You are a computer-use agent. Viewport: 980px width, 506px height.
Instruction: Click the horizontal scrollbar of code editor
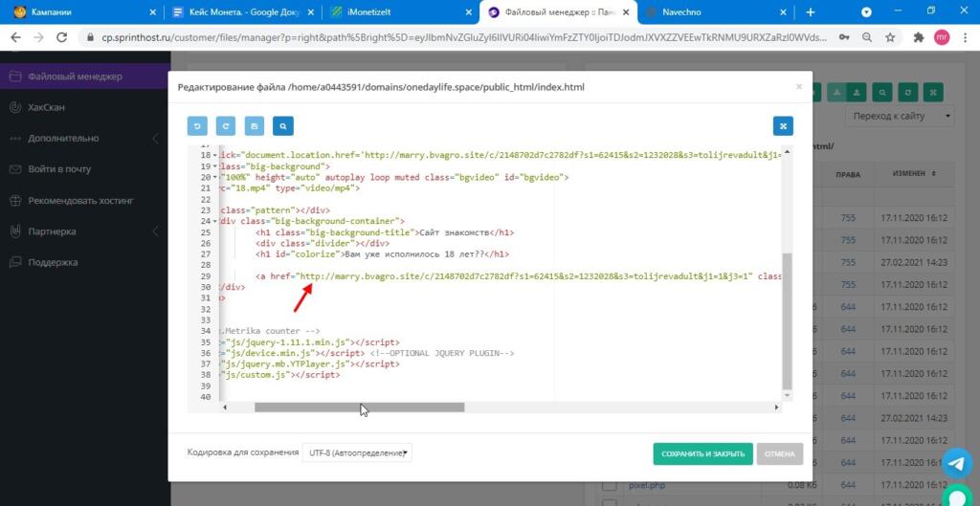(x=359, y=407)
